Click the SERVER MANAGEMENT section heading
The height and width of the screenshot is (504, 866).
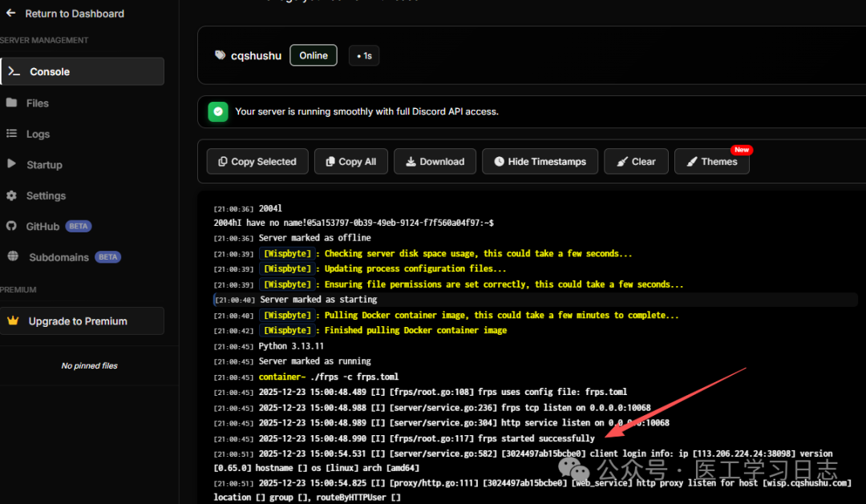44,40
